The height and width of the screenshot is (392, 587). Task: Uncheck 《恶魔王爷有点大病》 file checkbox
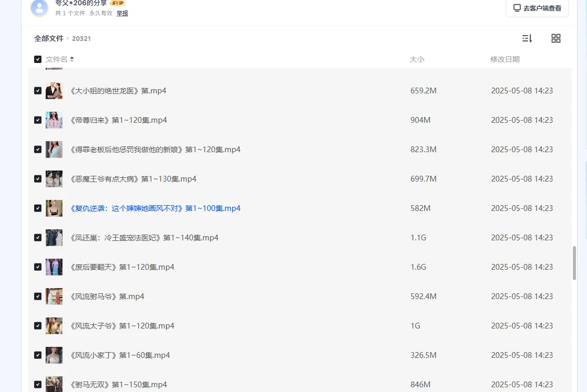tap(38, 179)
